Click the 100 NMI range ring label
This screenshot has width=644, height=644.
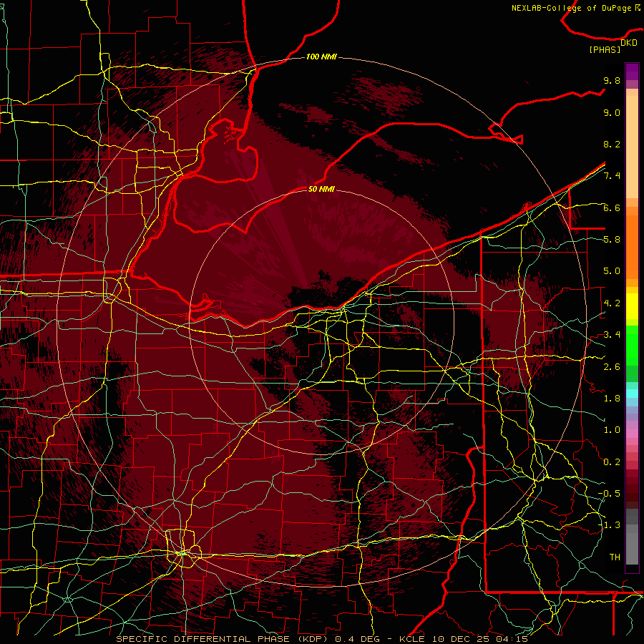coord(321,57)
